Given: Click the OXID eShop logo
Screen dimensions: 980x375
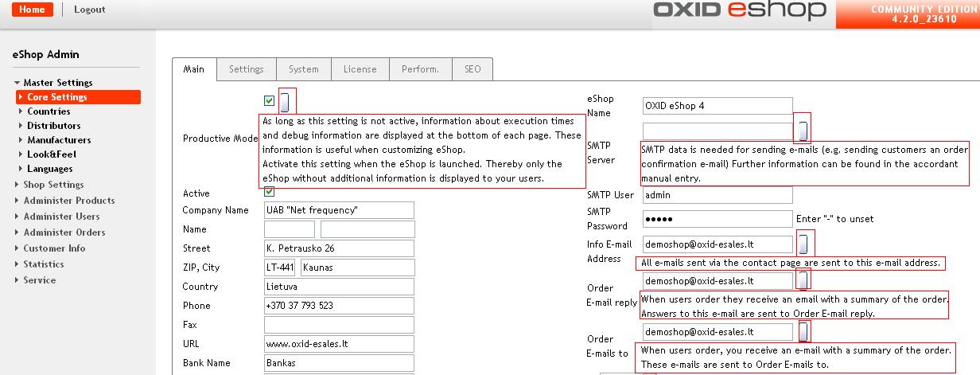Looking at the screenshot, I should pyautogui.click(x=739, y=11).
